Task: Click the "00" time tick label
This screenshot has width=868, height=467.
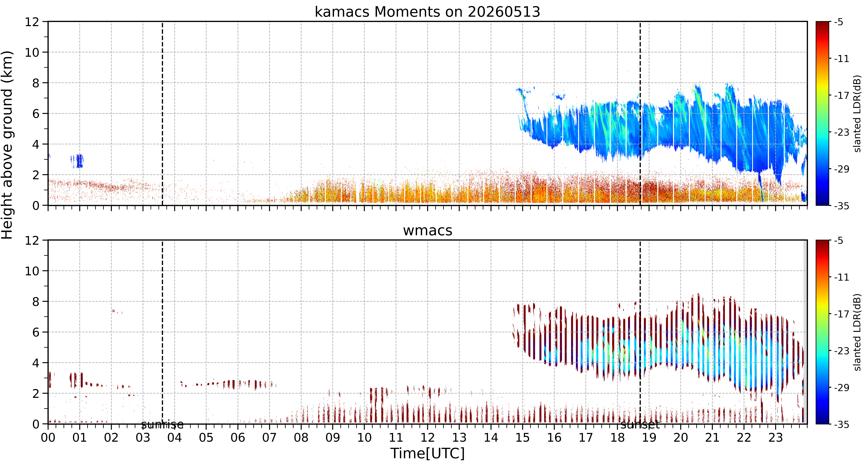Action: pos(48,438)
